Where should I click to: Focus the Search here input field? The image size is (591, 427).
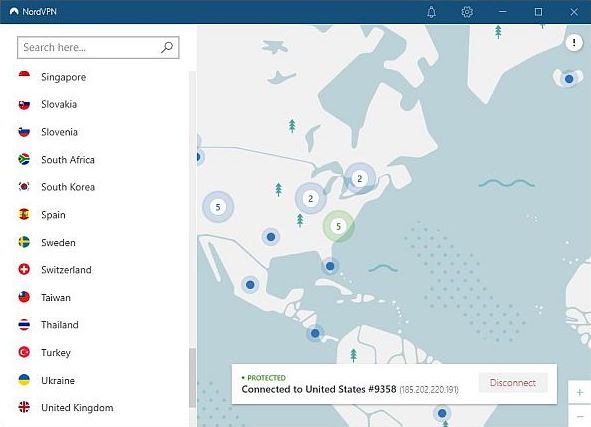pyautogui.click(x=98, y=47)
